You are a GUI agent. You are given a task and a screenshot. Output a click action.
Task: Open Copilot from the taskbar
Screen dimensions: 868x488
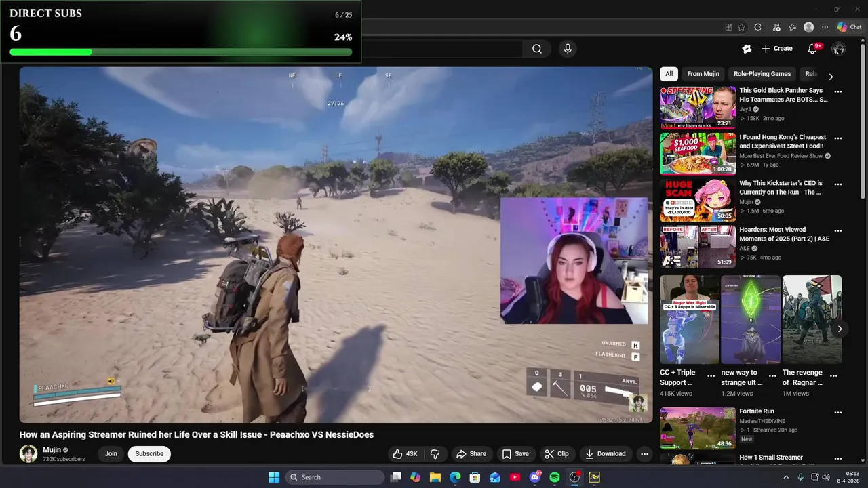pyautogui.click(x=416, y=477)
